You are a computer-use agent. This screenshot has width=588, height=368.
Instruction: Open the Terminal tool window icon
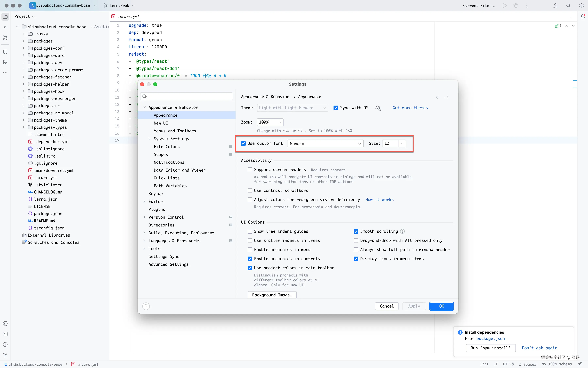tap(5, 334)
